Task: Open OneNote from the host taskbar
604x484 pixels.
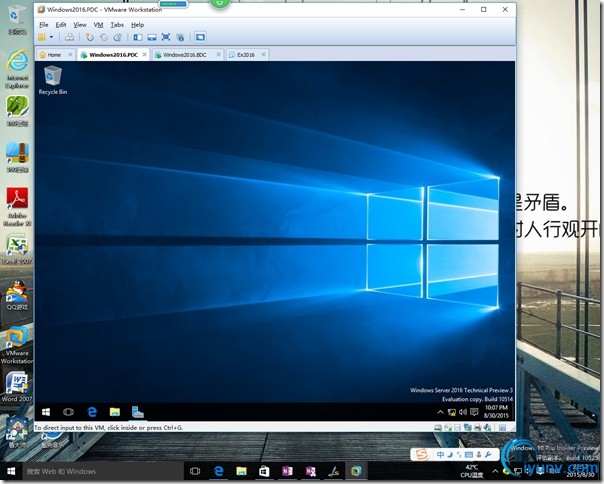Action: tap(287, 471)
